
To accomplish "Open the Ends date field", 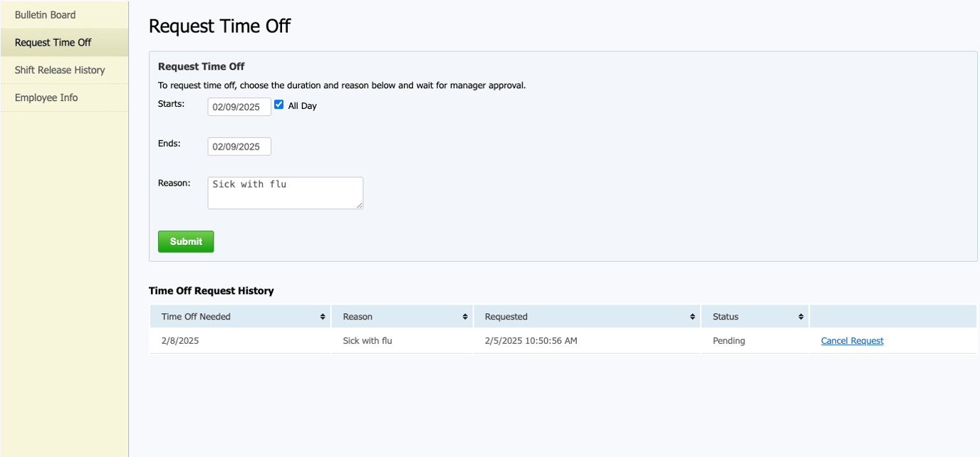I will click(239, 147).
